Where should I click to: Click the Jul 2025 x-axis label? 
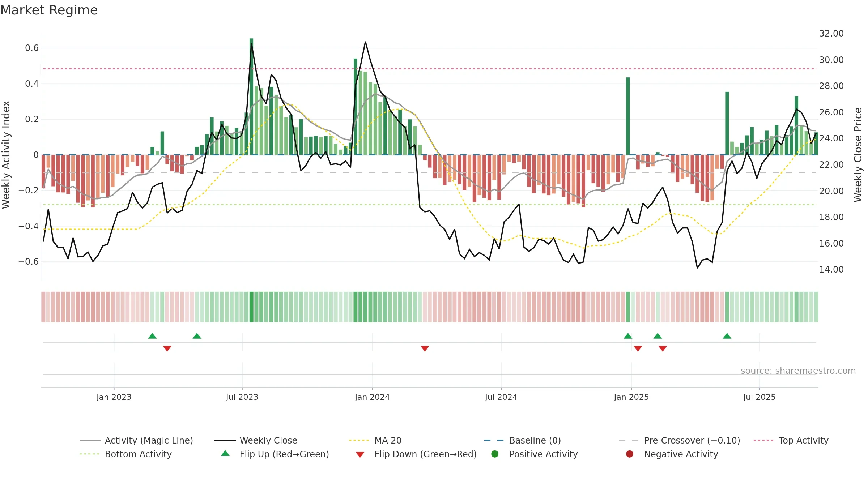tap(759, 397)
